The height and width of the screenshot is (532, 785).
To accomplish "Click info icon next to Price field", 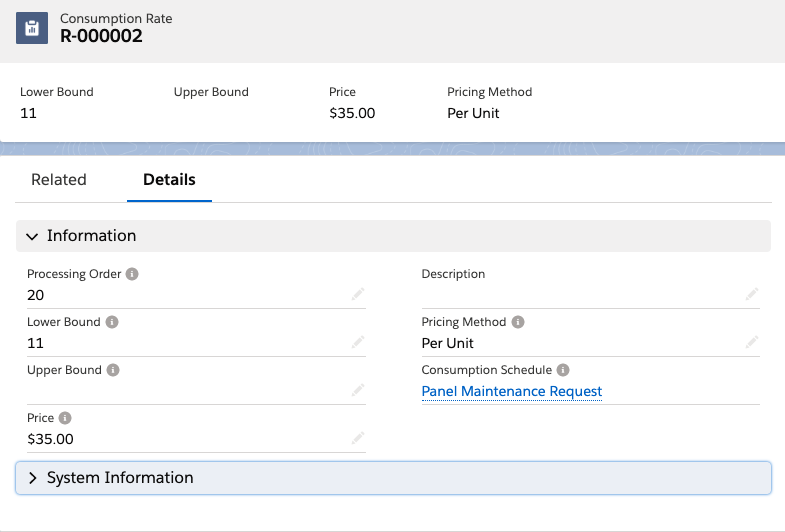I will [65, 418].
